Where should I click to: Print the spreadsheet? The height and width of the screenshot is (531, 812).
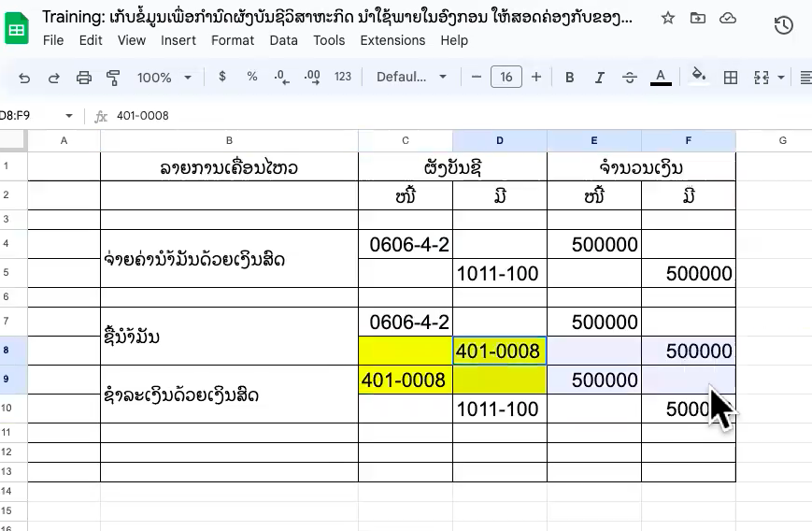[84, 78]
